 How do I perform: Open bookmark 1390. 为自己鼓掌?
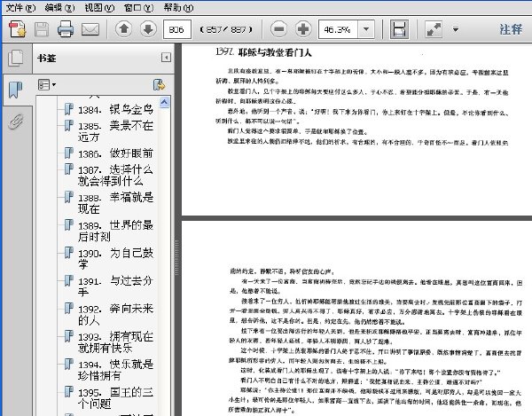115,258
